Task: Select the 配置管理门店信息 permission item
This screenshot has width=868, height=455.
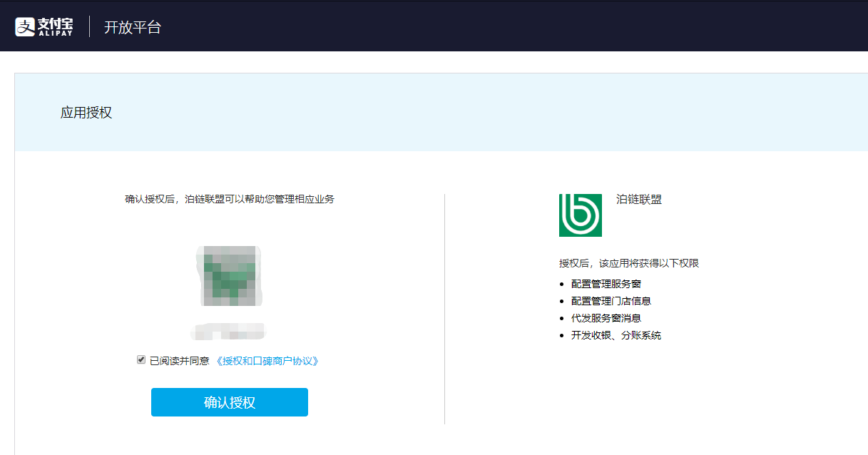Action: coord(611,301)
